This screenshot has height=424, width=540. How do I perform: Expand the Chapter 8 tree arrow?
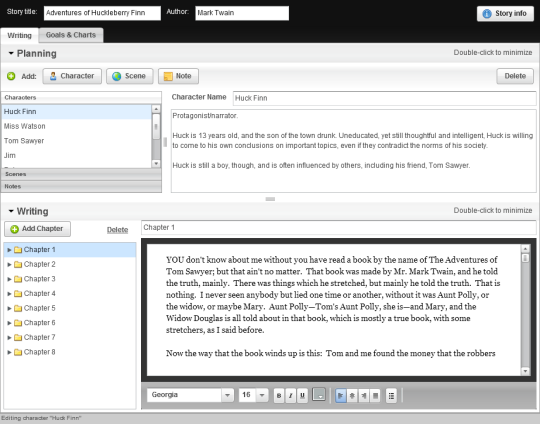tap(9, 352)
